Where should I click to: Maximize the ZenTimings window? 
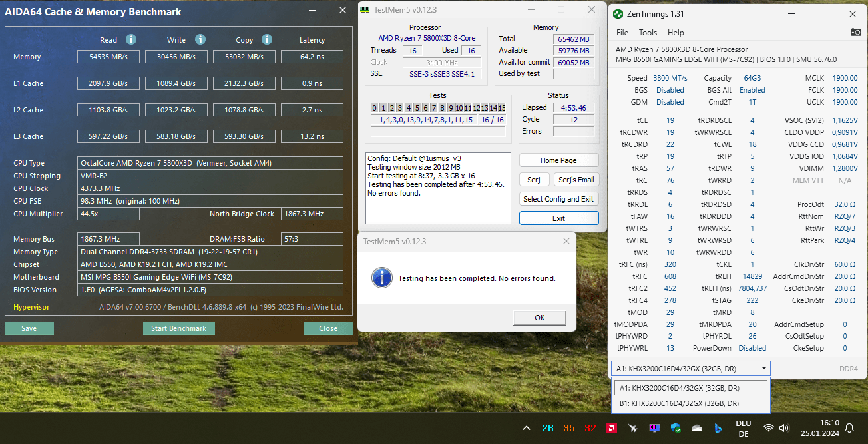(x=822, y=14)
